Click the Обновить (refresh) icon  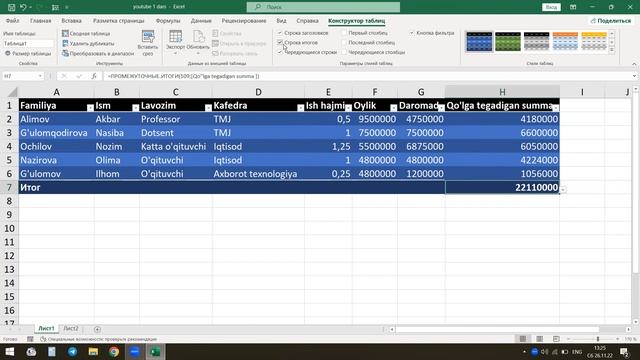198,43
